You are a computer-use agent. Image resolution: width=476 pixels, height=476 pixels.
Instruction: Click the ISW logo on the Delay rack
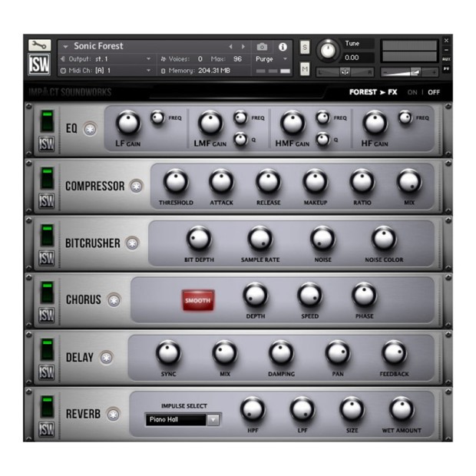tap(46, 372)
